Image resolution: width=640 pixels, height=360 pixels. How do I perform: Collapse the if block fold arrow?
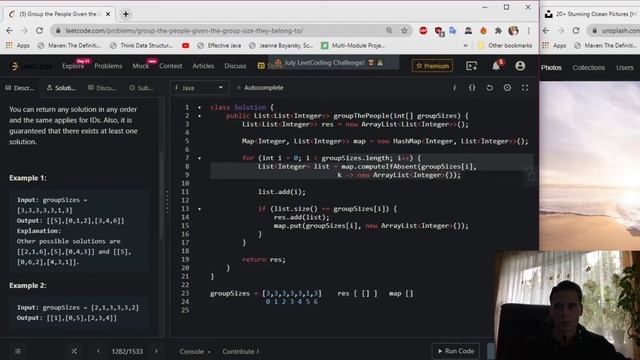tap(200, 209)
